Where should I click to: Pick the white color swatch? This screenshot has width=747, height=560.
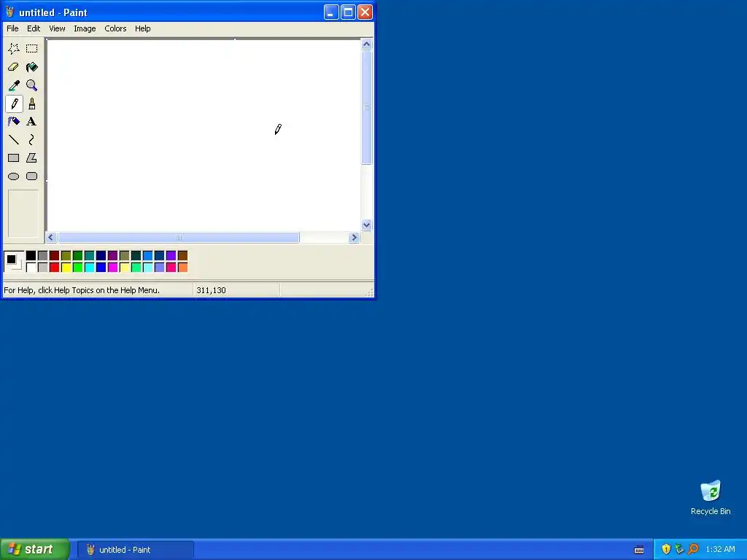pos(31,267)
